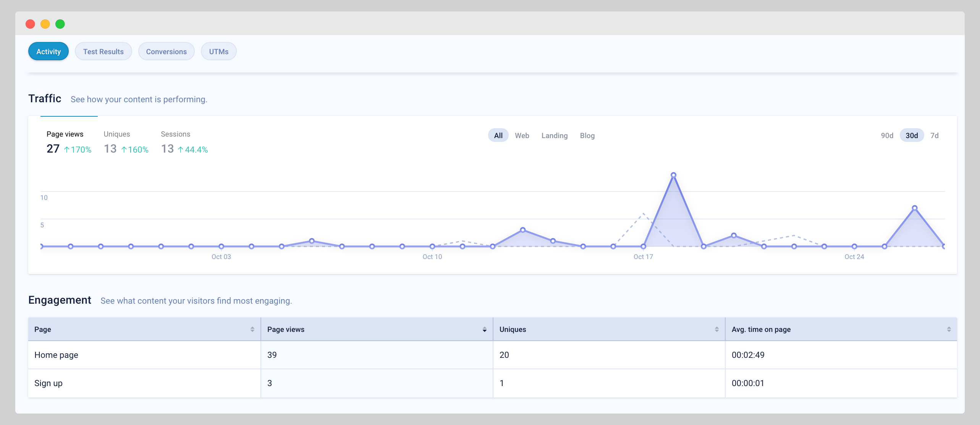The height and width of the screenshot is (425, 980).
Task: Select the Activity tab
Action: tap(48, 51)
